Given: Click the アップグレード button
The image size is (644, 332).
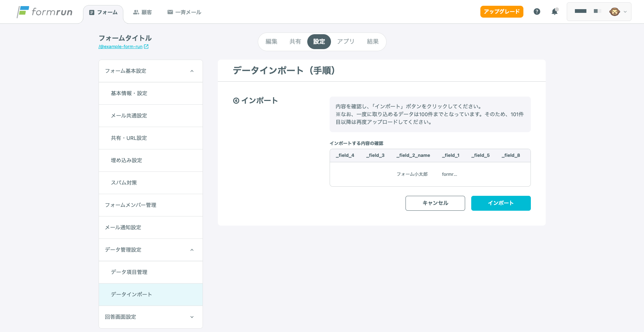Looking at the screenshot, I should [x=502, y=12].
